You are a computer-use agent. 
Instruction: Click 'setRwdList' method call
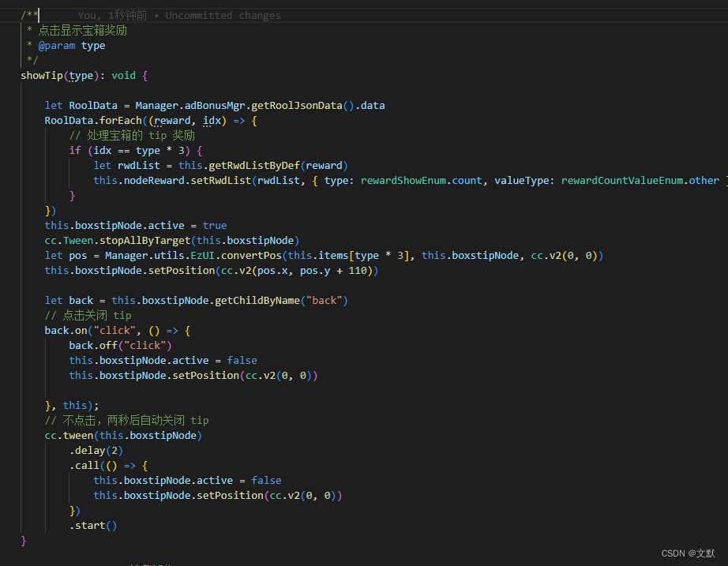(x=221, y=181)
